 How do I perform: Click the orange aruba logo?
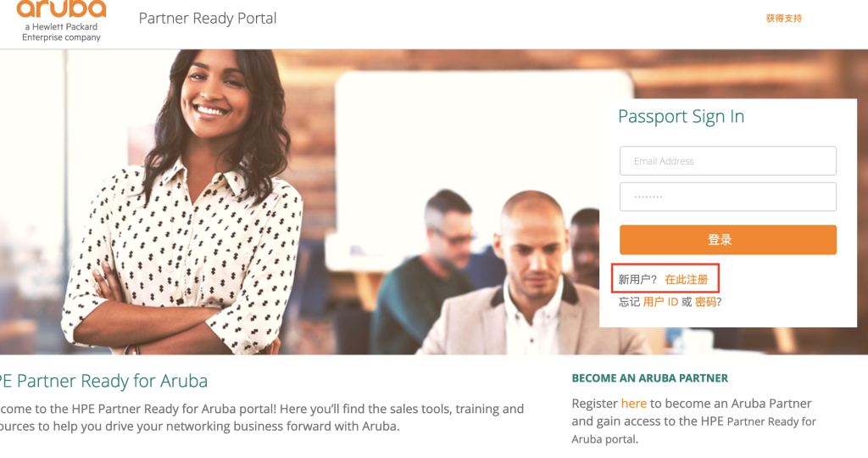[x=61, y=8]
